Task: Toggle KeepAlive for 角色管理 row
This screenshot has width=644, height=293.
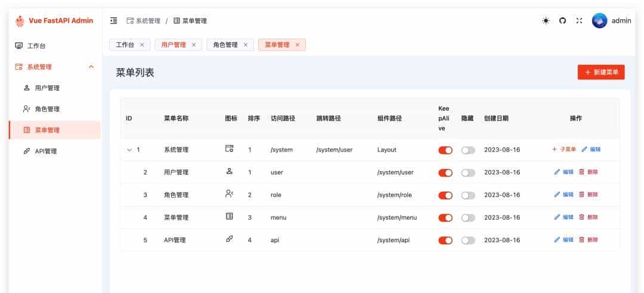Action: coord(445,195)
